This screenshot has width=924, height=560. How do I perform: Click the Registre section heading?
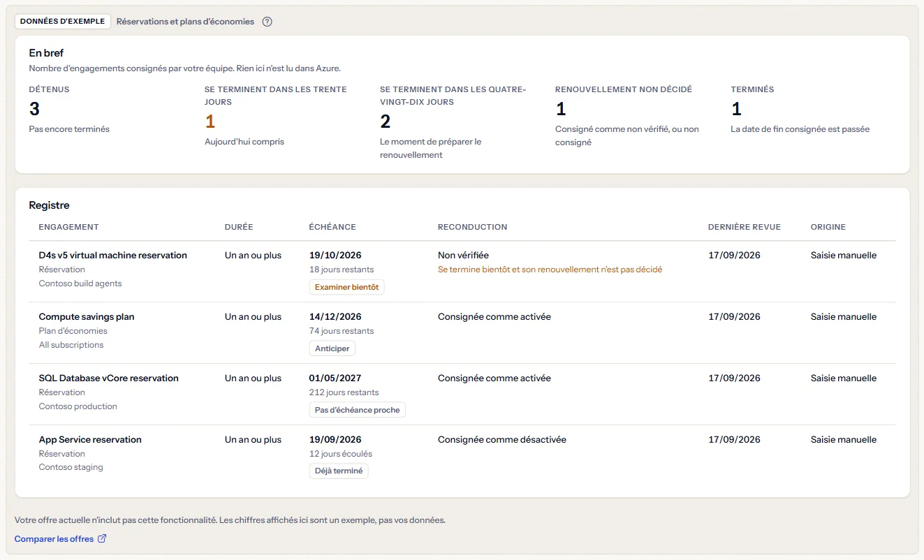click(50, 205)
